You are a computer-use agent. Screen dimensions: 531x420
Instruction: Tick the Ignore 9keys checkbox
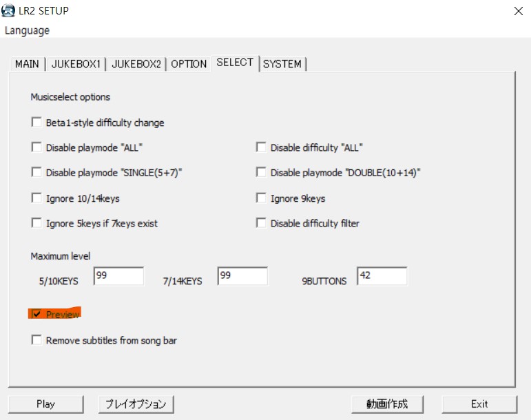(261, 198)
